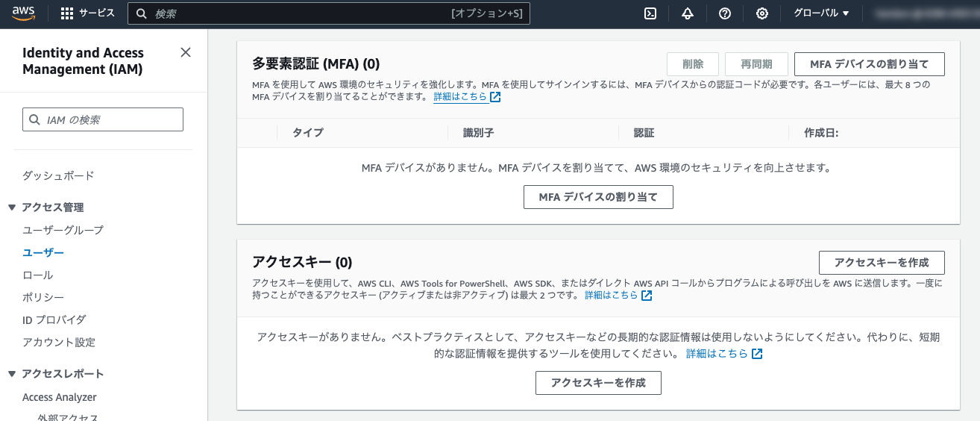Select ユーザー in sidebar
This screenshot has width=980, height=421.
click(x=43, y=253)
